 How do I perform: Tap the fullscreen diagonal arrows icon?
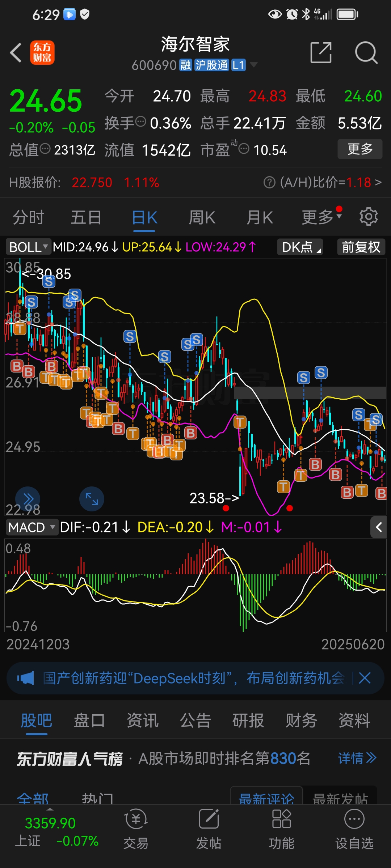[92, 499]
